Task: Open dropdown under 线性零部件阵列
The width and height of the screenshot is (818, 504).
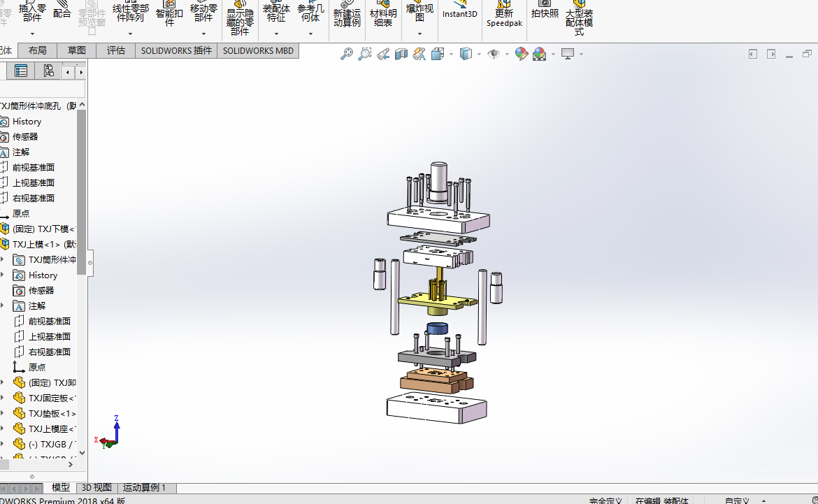Action: point(131,34)
